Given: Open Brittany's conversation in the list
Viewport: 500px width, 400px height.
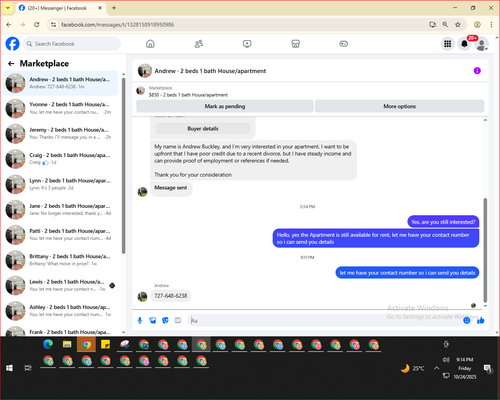Looking at the screenshot, I should (61, 260).
